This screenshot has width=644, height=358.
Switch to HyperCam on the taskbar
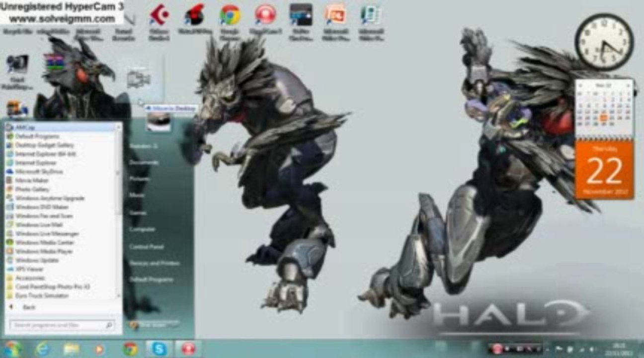188,349
